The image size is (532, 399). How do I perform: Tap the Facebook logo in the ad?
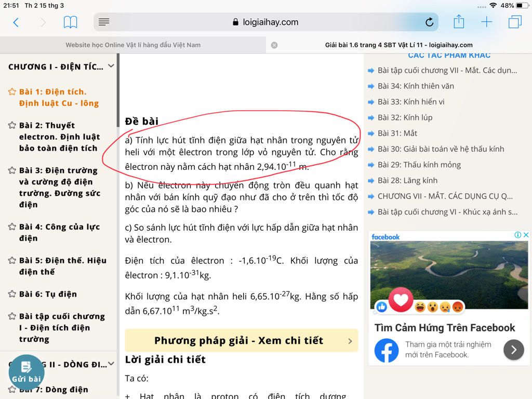pyautogui.click(x=387, y=351)
